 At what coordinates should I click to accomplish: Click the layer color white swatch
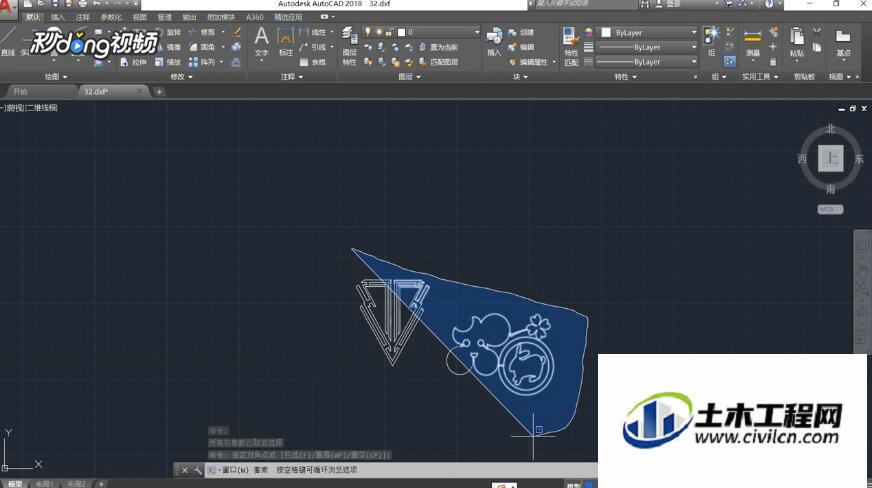pyautogui.click(x=401, y=32)
